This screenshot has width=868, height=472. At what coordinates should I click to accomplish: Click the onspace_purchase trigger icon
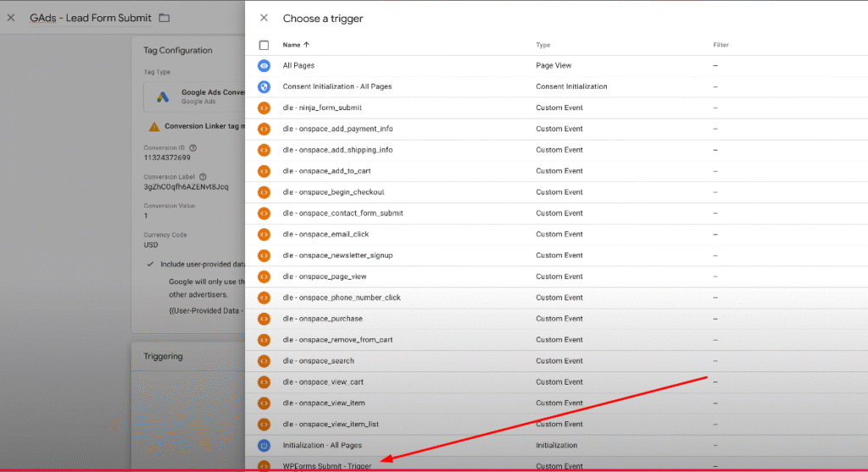tap(264, 319)
